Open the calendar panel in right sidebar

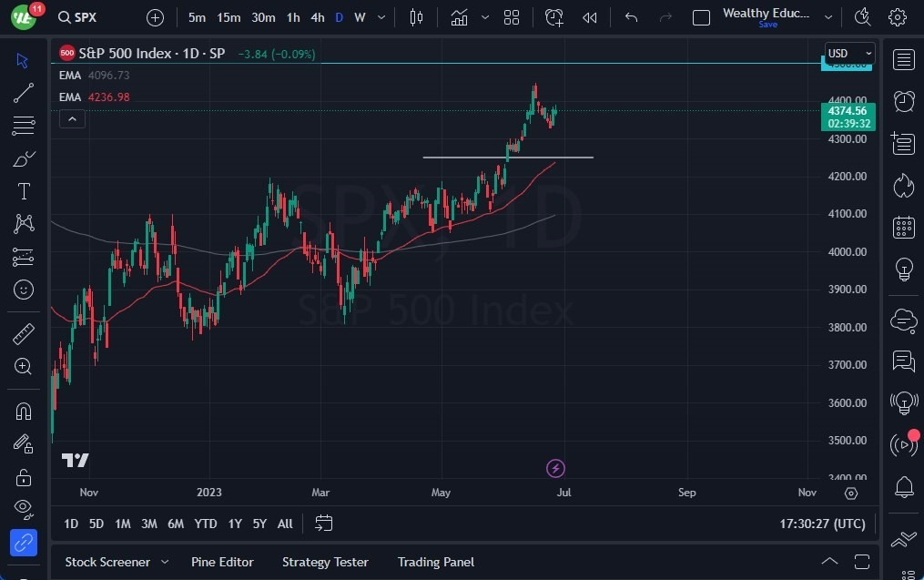click(x=903, y=227)
